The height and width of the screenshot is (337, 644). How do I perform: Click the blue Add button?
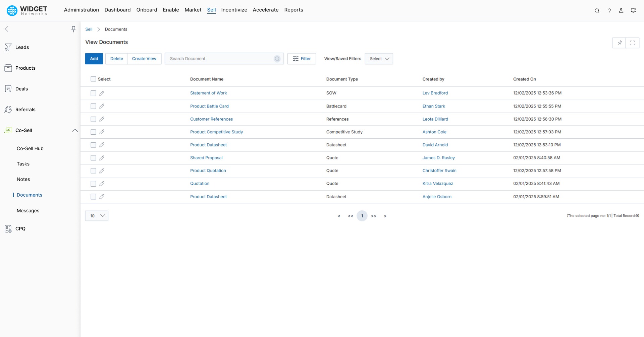coord(94,59)
